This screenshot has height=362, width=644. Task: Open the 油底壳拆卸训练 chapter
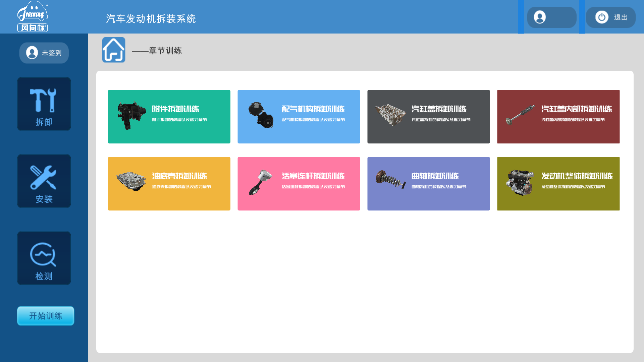click(x=169, y=184)
